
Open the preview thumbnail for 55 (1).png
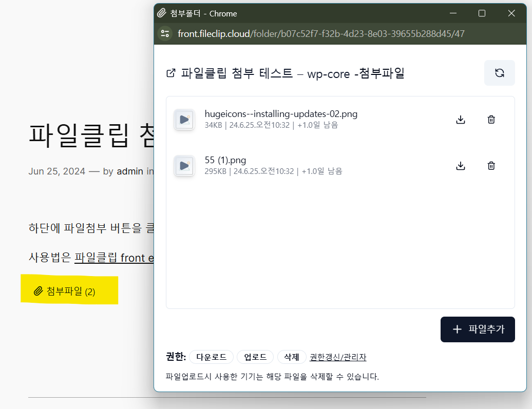coord(184,165)
